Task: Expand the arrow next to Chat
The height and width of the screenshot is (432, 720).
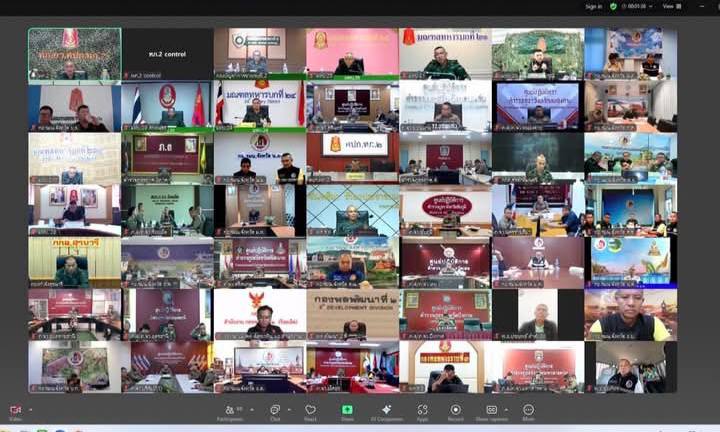Action: tap(289, 410)
